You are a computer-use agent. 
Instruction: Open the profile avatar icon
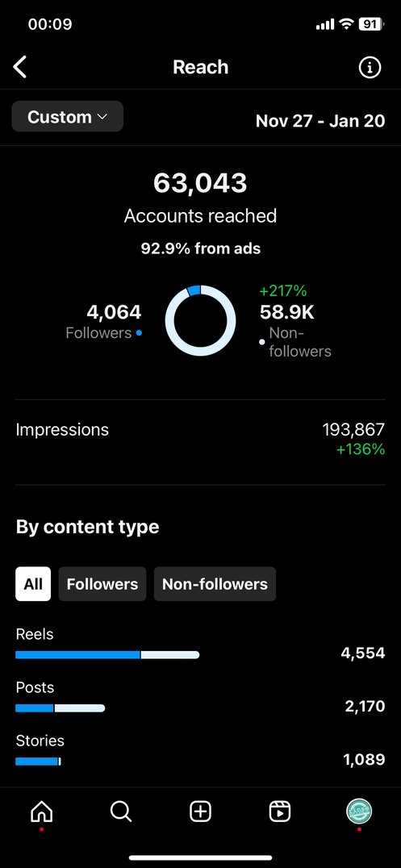tap(359, 812)
